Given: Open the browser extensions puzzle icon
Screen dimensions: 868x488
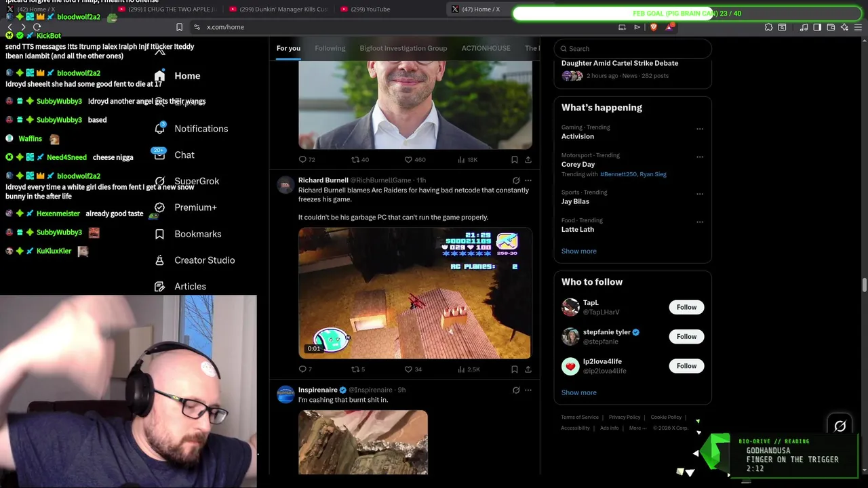Looking at the screenshot, I should (x=768, y=27).
